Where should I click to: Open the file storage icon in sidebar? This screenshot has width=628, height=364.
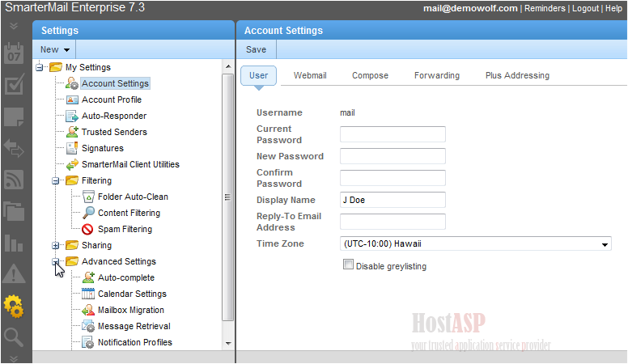(14, 211)
